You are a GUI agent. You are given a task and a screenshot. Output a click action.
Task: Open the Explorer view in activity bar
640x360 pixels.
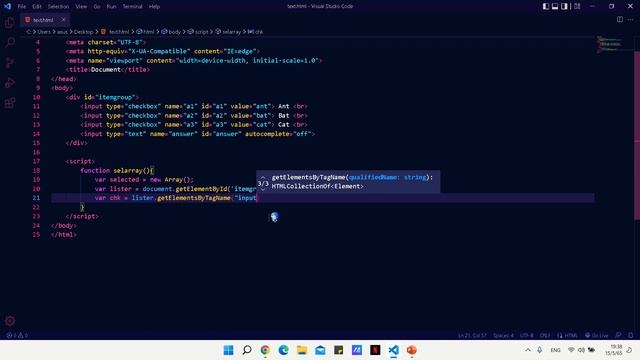[x=10, y=22]
